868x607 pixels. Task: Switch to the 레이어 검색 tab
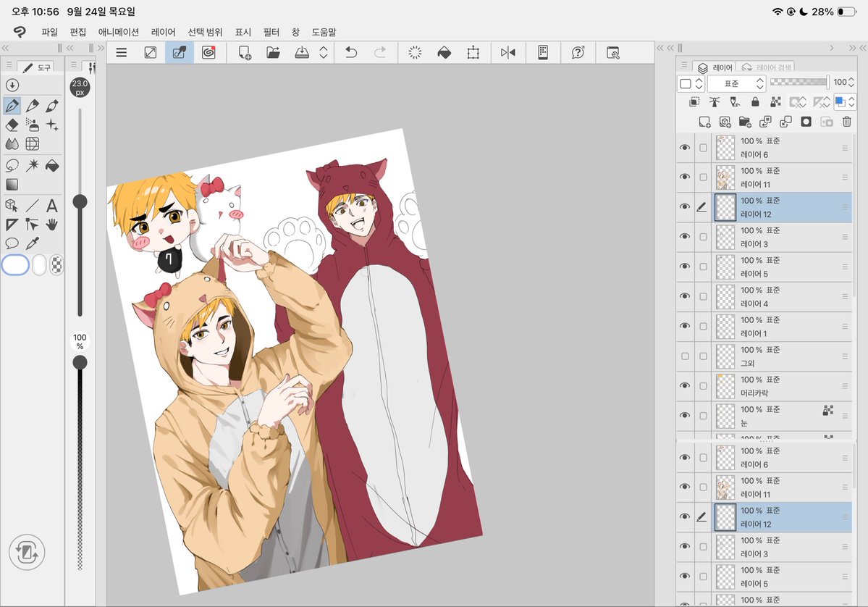click(x=767, y=67)
